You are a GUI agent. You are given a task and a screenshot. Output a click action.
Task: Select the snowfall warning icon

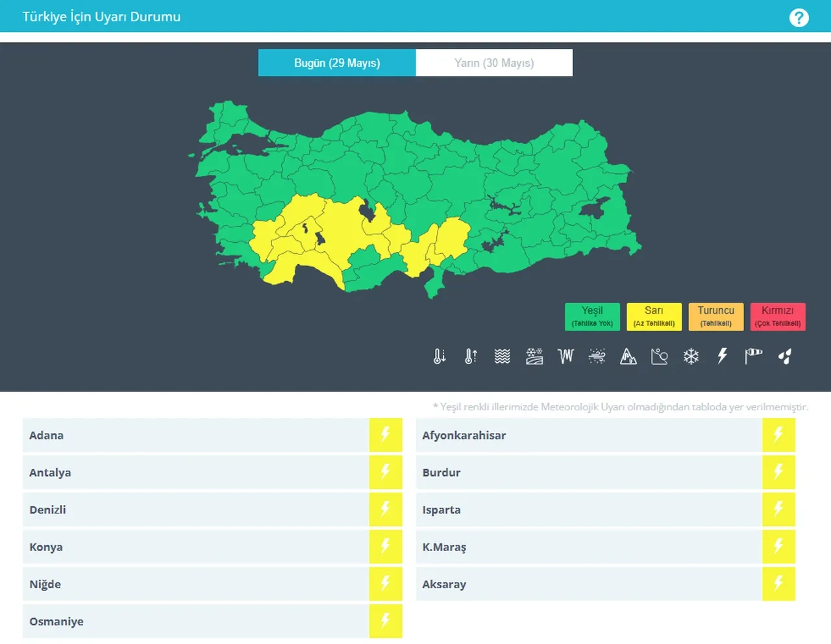tap(691, 356)
